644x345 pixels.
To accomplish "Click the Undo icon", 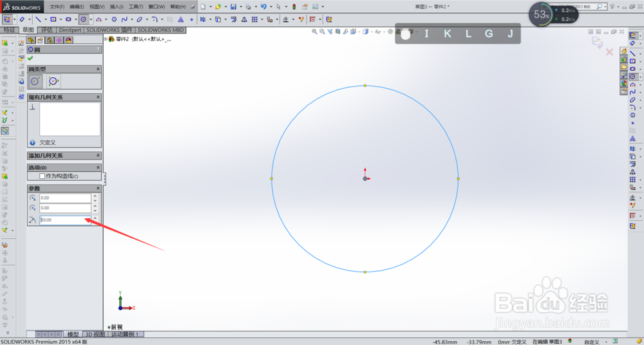I will click(x=263, y=6).
